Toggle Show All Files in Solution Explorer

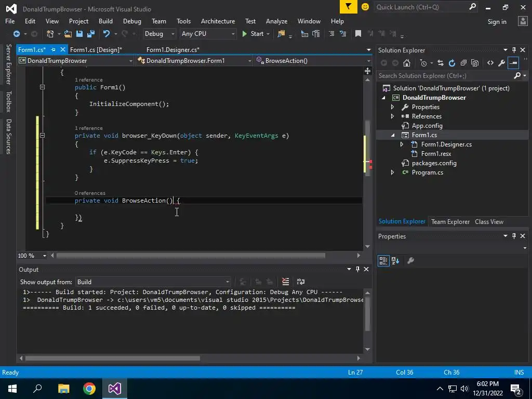point(475,63)
